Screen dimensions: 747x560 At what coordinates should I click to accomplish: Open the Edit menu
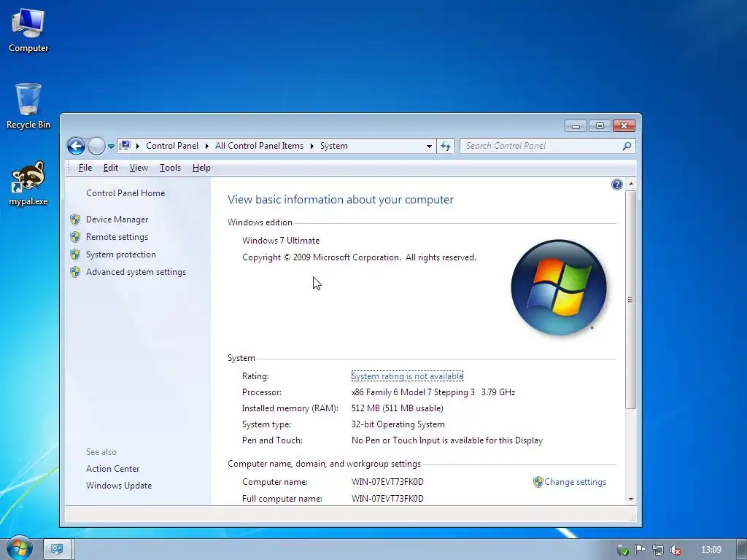111,168
